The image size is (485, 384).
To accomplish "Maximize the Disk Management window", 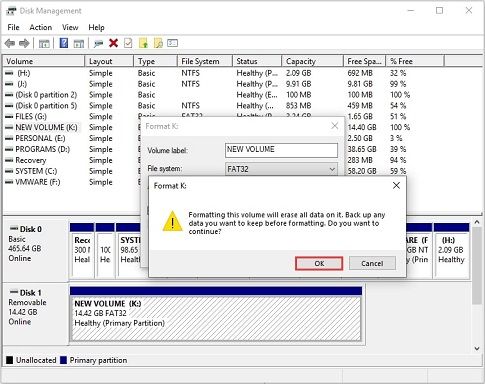I will click(439, 11).
